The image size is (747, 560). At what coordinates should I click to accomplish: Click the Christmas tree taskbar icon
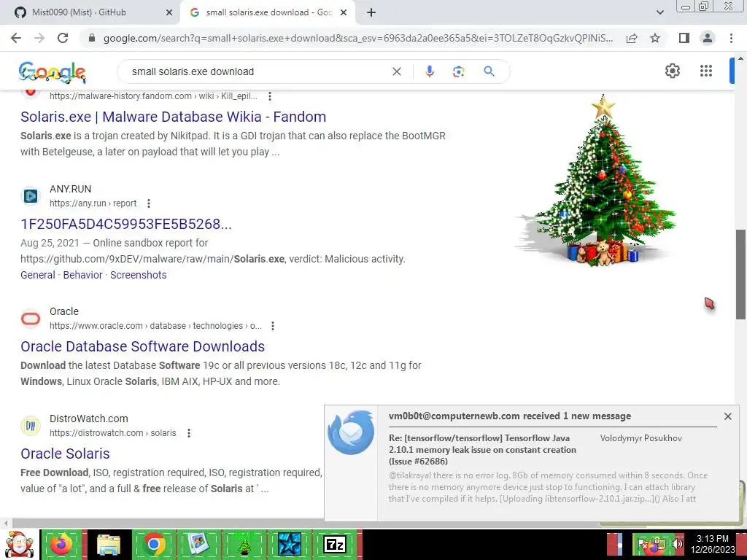coord(244,544)
